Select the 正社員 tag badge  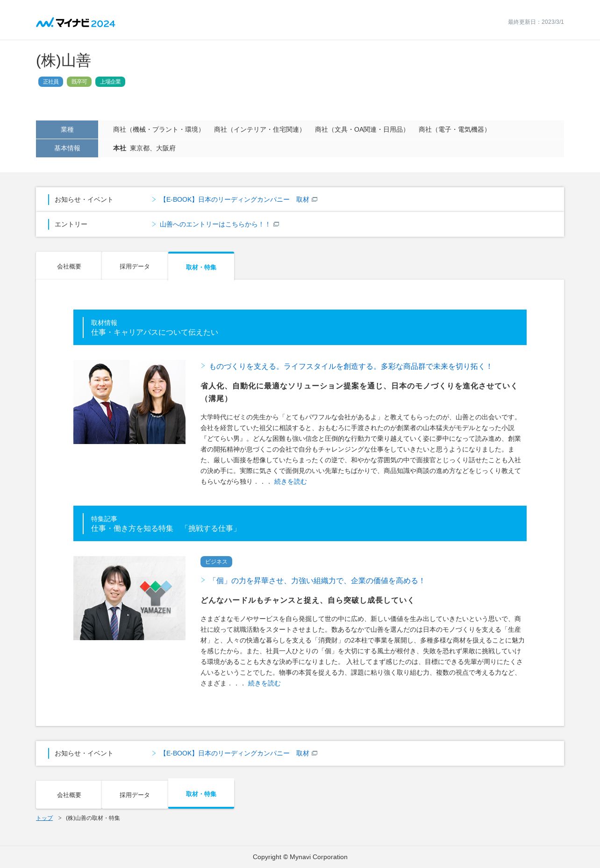[50, 82]
